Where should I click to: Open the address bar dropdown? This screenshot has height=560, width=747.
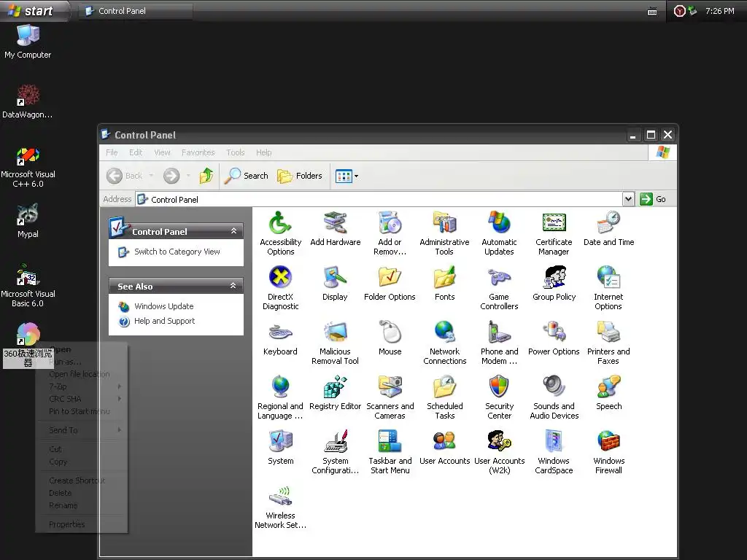628,199
